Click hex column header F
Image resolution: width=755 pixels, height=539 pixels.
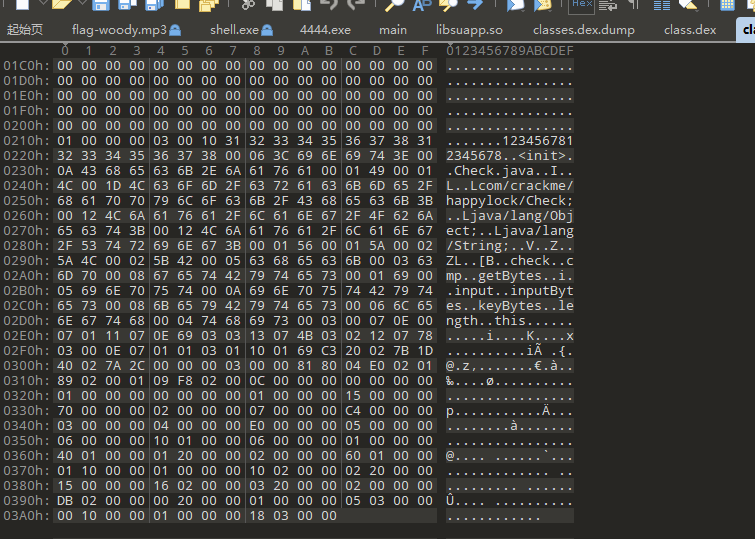tap(425, 51)
